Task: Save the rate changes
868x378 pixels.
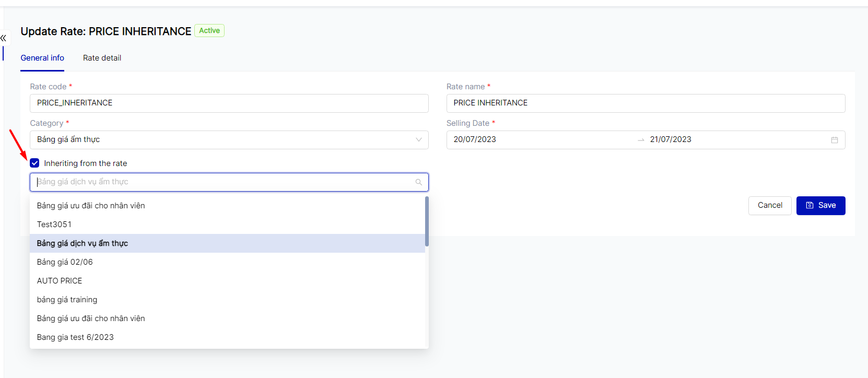Action: (x=820, y=206)
